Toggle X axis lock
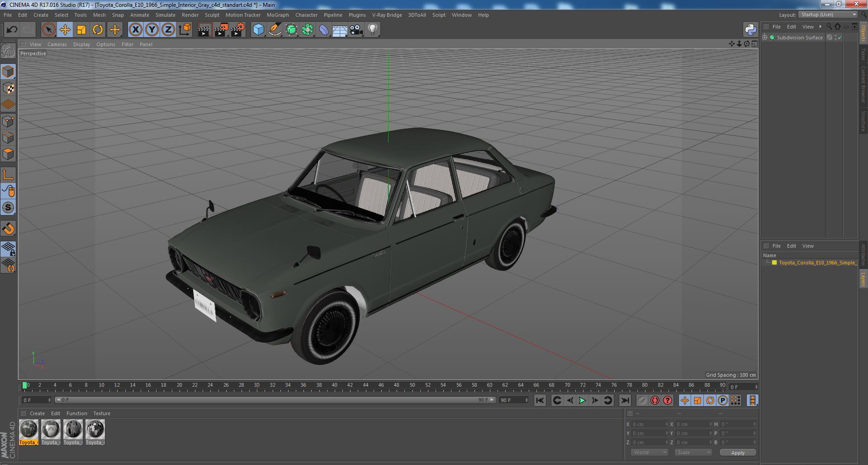The width and height of the screenshot is (868, 465). coord(135,30)
